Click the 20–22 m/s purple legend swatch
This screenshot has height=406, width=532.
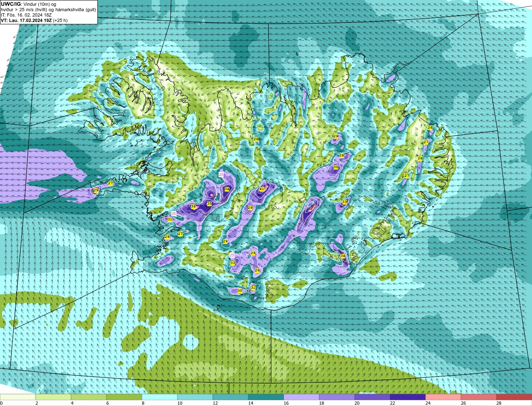[372, 397]
